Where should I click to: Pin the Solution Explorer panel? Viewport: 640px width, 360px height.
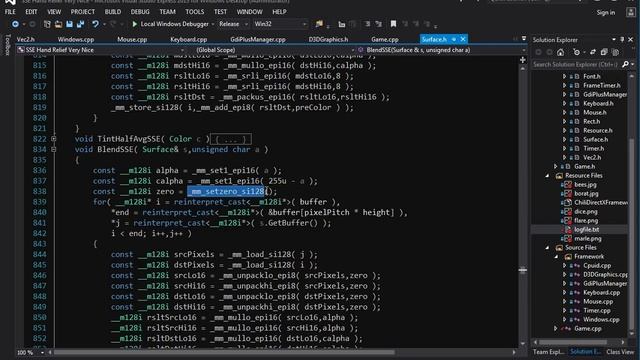tap(622, 40)
